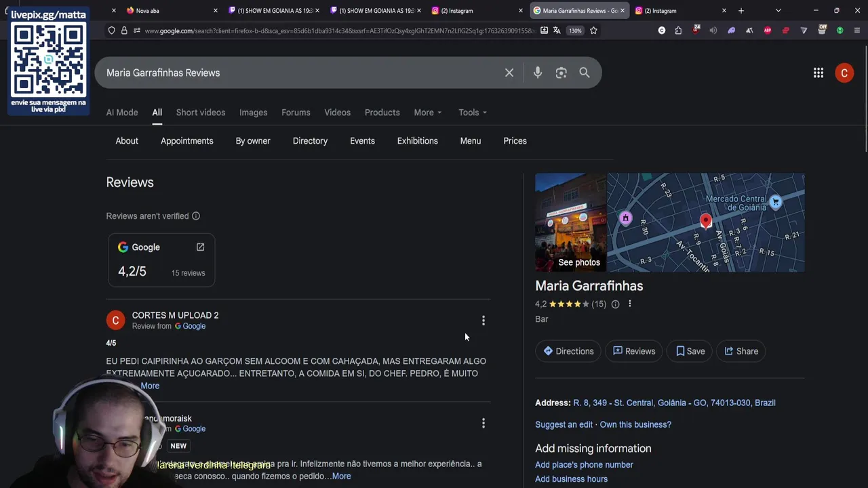Show rating info icon beside (15)
The image size is (868, 488).
615,304
